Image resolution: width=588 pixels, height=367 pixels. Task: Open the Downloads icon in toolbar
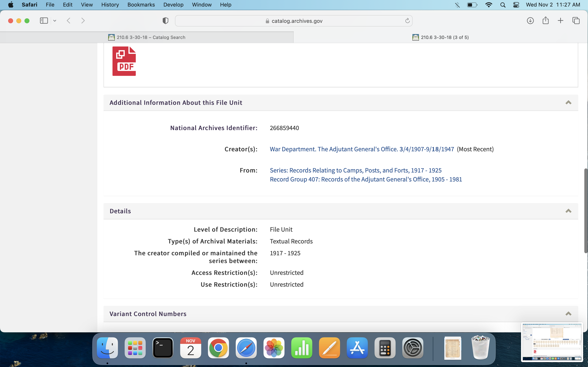click(530, 21)
